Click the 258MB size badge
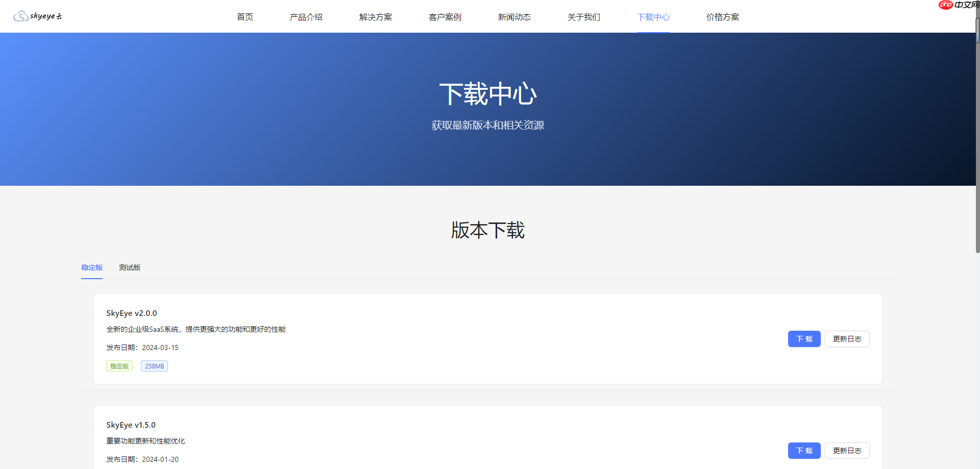 coord(154,365)
